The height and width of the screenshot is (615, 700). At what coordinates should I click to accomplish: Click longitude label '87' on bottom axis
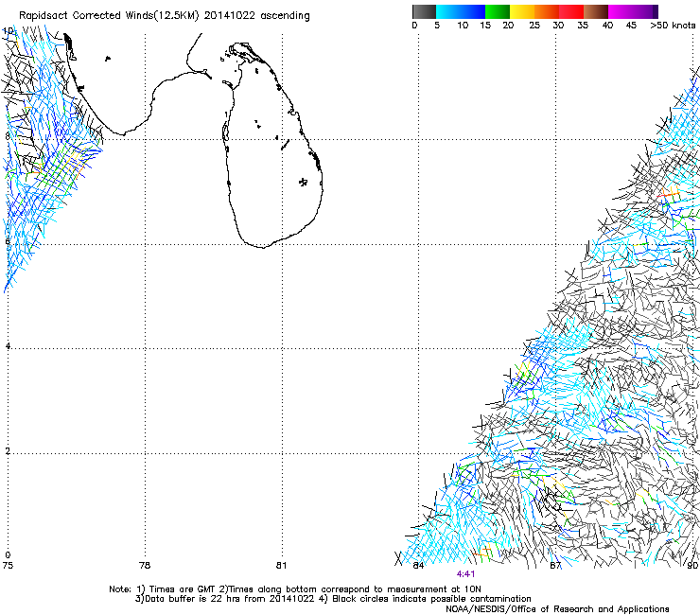555,566
